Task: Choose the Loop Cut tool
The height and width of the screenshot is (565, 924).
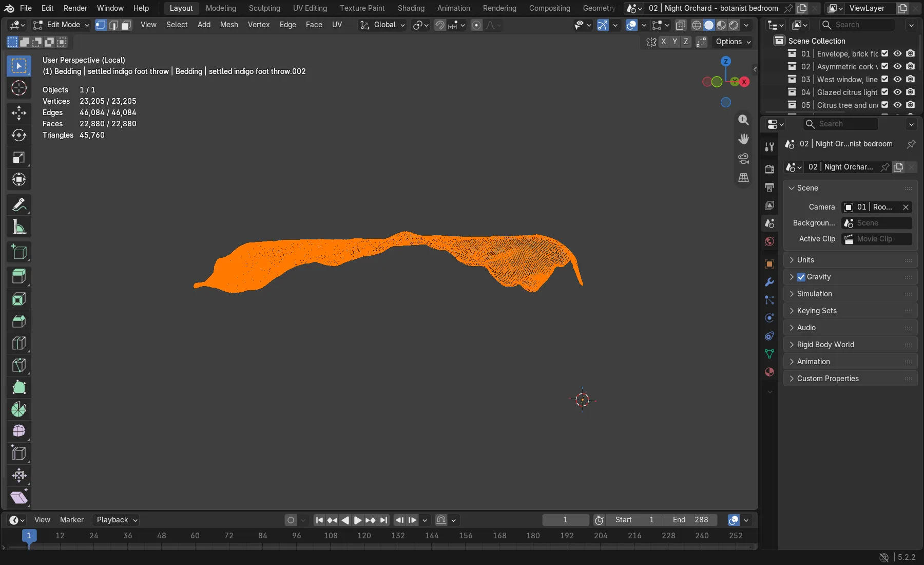Action: pyautogui.click(x=19, y=343)
